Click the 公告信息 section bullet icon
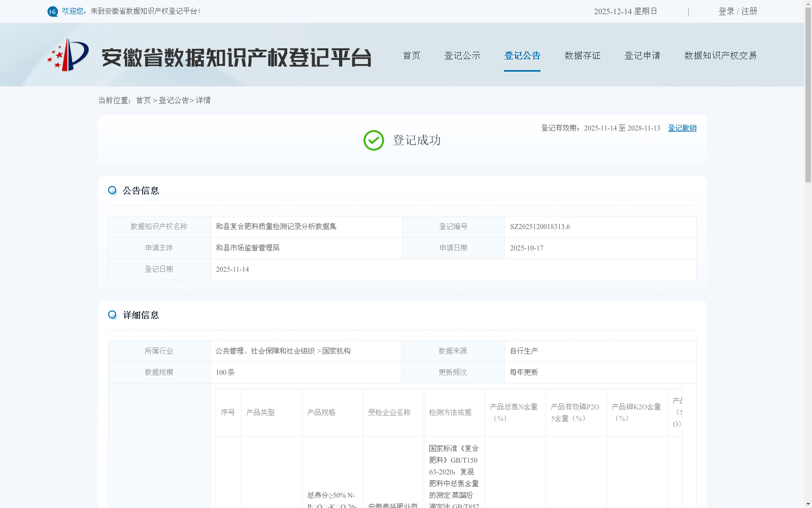This screenshot has width=812, height=508. [x=112, y=190]
